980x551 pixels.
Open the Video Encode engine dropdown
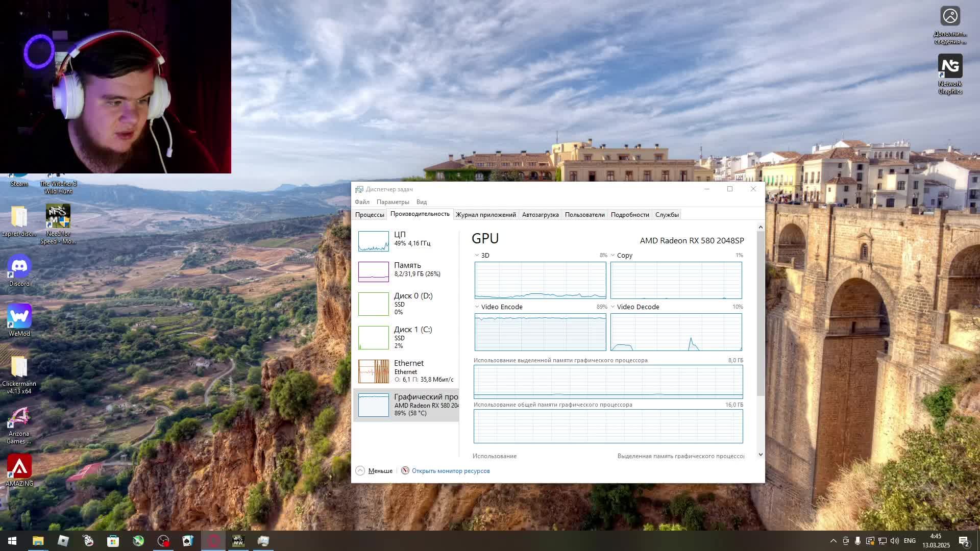pos(477,307)
